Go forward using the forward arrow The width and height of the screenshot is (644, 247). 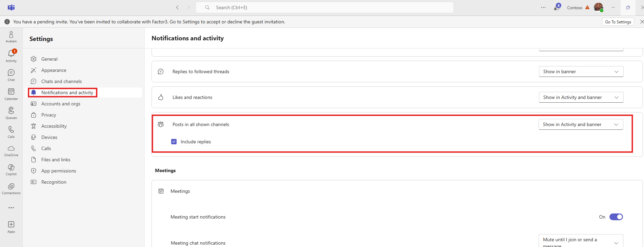[189, 7]
